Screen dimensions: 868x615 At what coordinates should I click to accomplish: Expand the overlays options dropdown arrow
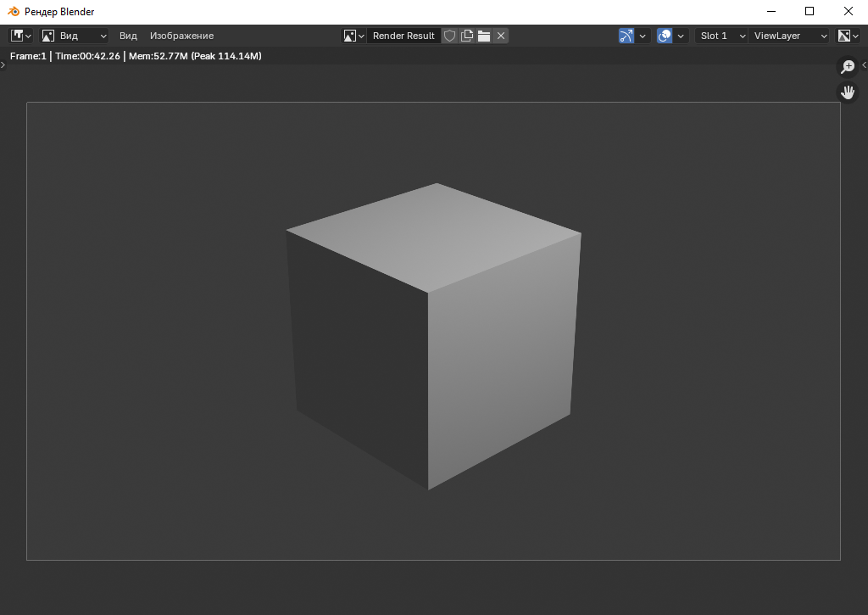(681, 36)
